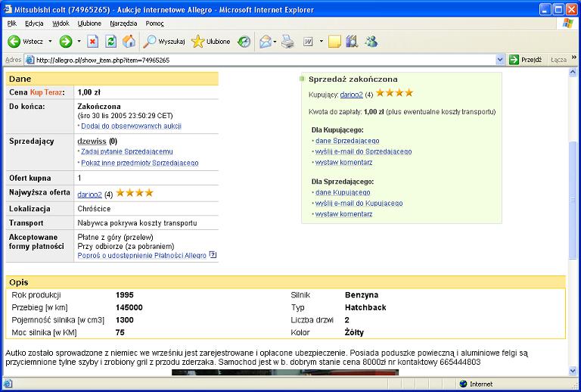Click the IE icon in the title bar
The image size is (581, 392).
(x=8, y=9)
